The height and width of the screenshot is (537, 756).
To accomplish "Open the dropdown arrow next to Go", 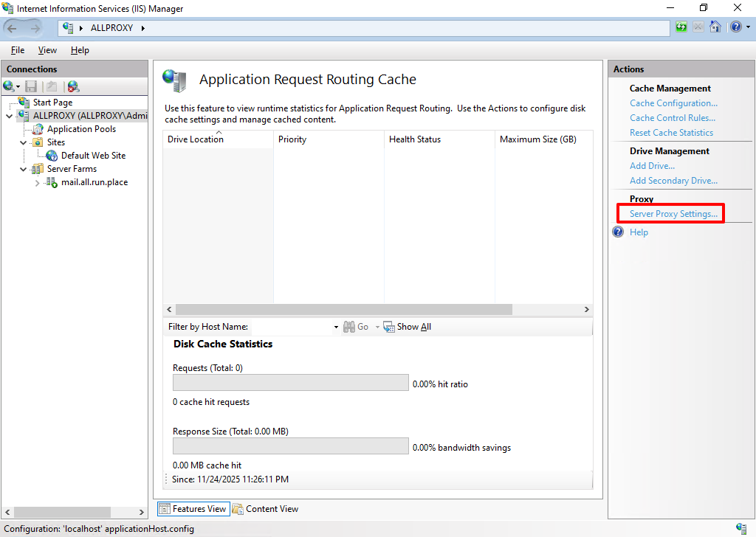I will [x=377, y=327].
